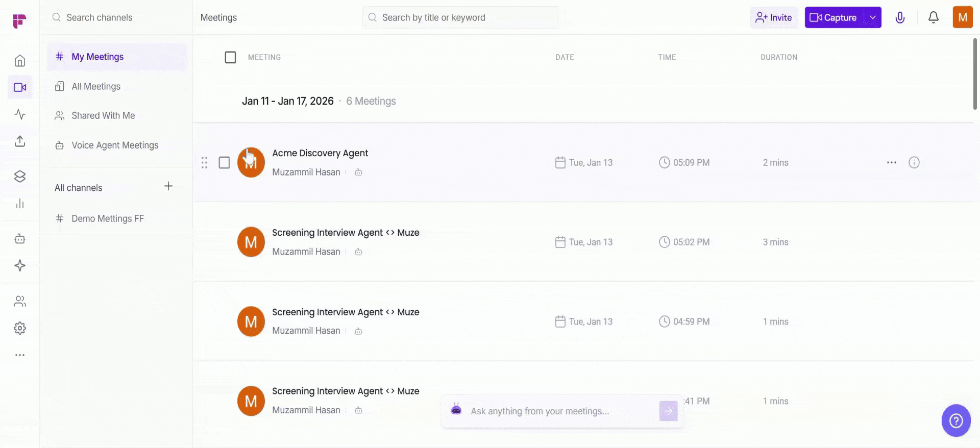Viewport: 980px width, 448px height.
Task: Click the Fireflies logo icon
Action: 19,21
